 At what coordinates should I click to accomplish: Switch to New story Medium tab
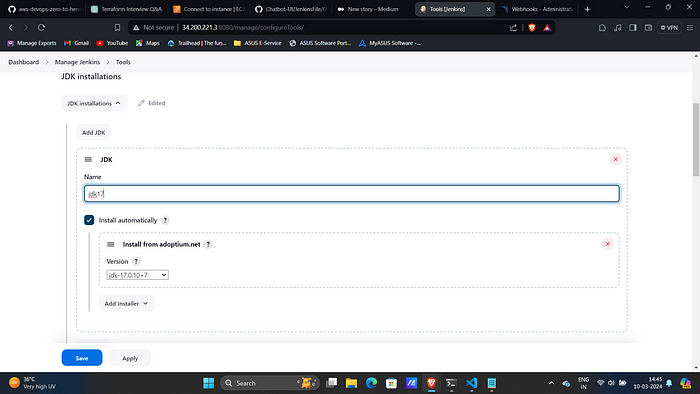(x=373, y=9)
